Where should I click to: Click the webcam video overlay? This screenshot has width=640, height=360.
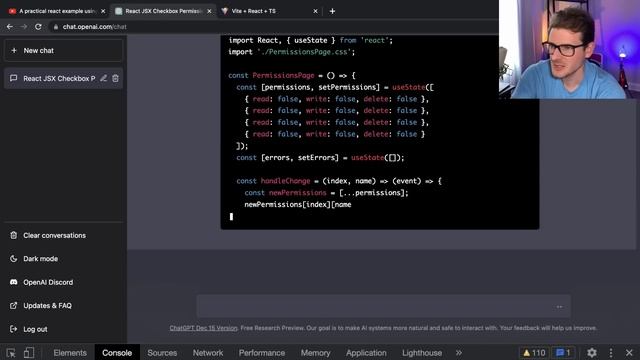click(569, 49)
